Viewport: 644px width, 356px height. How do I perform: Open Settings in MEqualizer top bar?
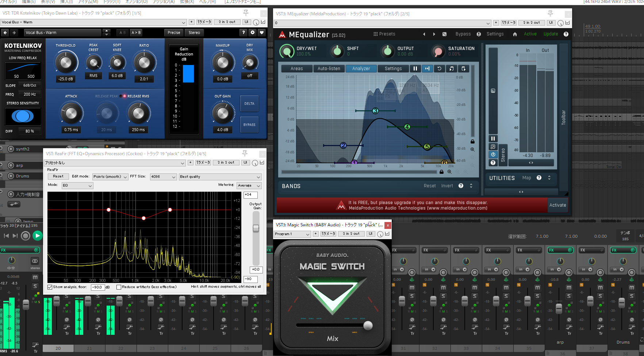click(495, 34)
